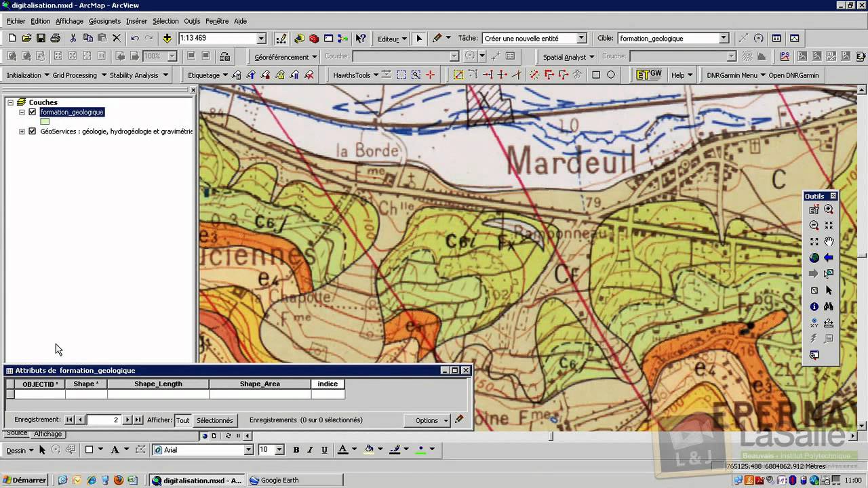Image resolution: width=868 pixels, height=488 pixels.
Task: Expand the GéoServices layer tree node
Action: pyautogui.click(x=22, y=131)
